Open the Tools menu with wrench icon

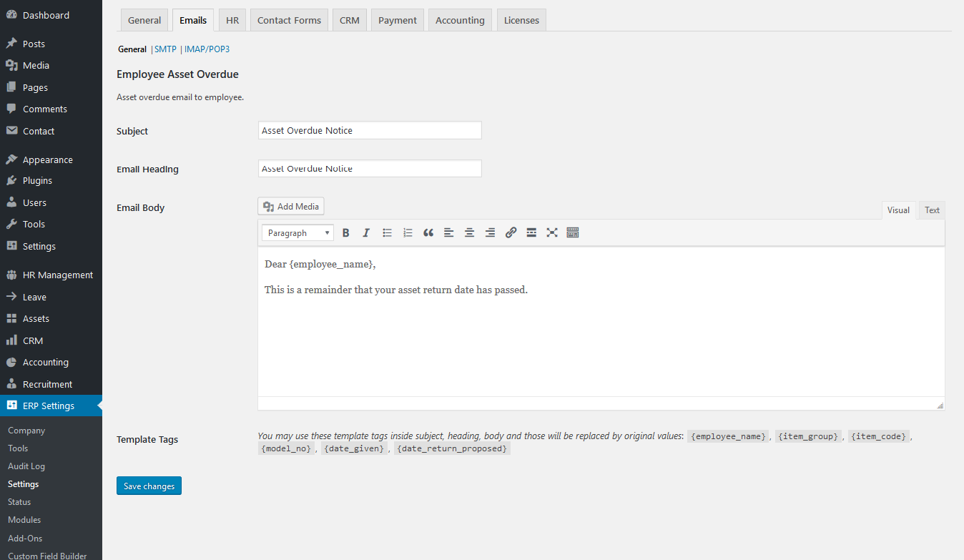(x=51, y=224)
